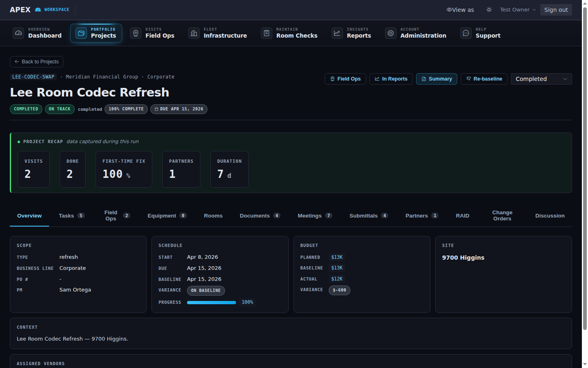Click the First-Time Fix recap card
The height and width of the screenshot is (368, 588).
124,169
